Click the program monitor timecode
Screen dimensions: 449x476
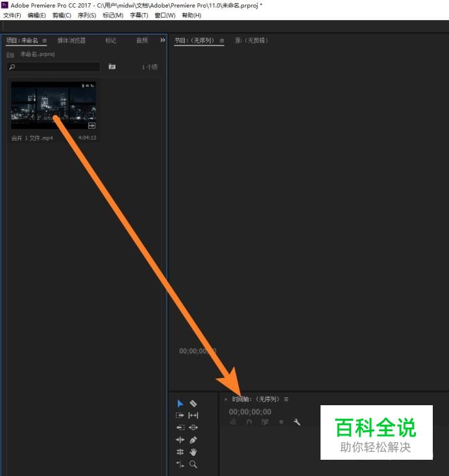198,351
